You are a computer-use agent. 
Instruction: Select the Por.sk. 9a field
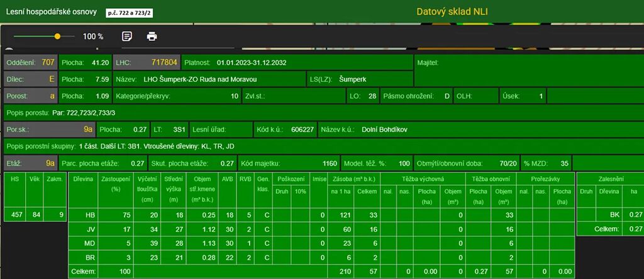click(49, 130)
